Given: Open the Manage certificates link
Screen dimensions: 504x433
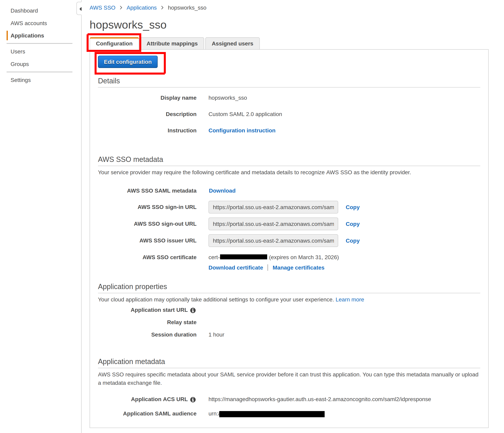Looking at the screenshot, I should (298, 268).
